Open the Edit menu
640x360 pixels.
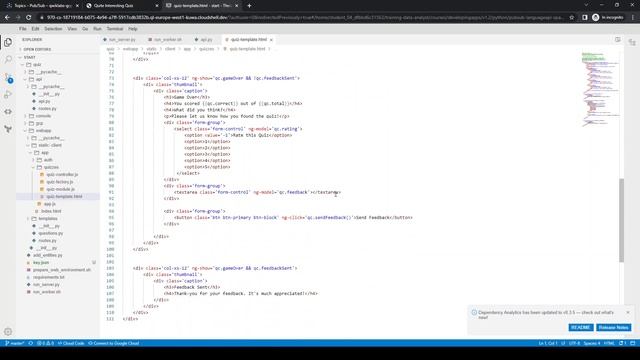click(35, 29)
